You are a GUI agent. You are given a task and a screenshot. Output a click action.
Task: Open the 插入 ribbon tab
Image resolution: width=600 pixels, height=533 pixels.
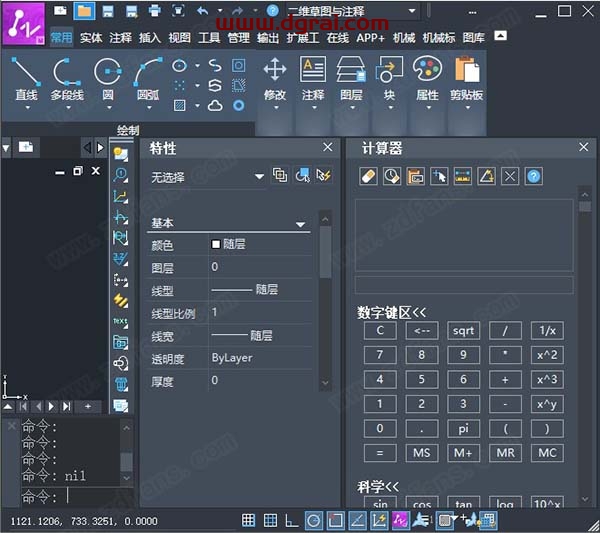149,38
